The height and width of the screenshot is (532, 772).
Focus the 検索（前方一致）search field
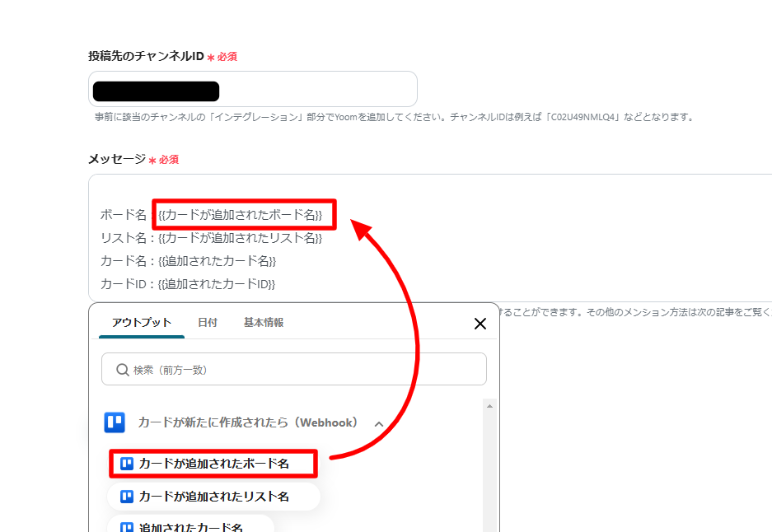point(294,369)
